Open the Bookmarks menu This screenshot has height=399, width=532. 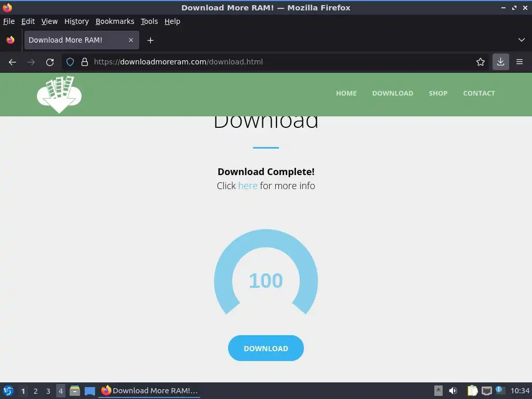[x=115, y=21]
